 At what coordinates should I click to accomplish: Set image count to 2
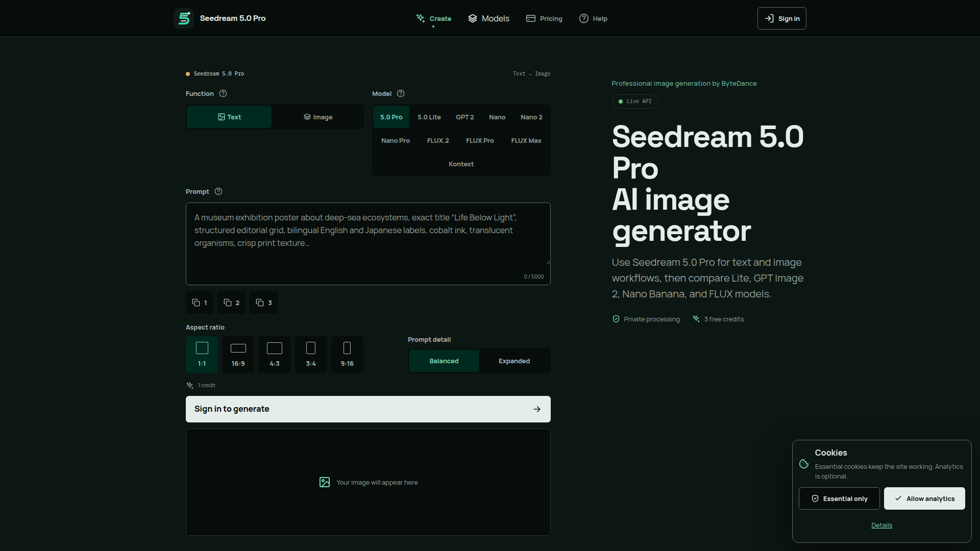click(232, 303)
